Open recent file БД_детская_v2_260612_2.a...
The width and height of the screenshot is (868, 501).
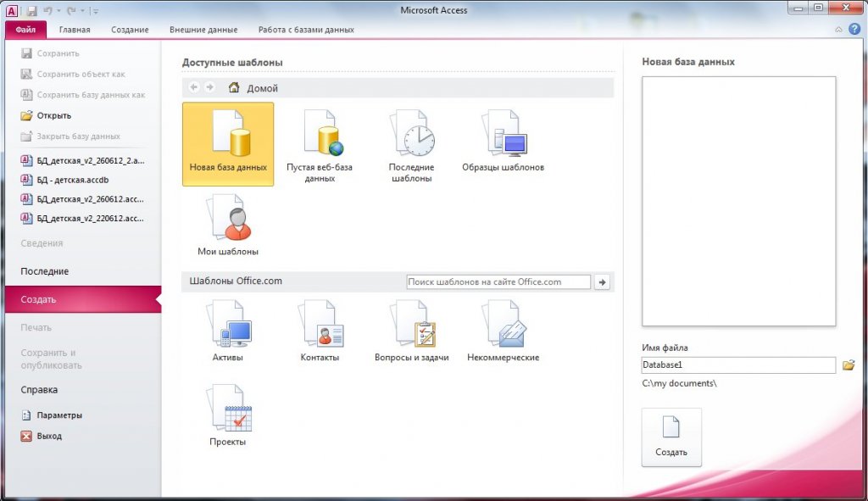pos(82,160)
